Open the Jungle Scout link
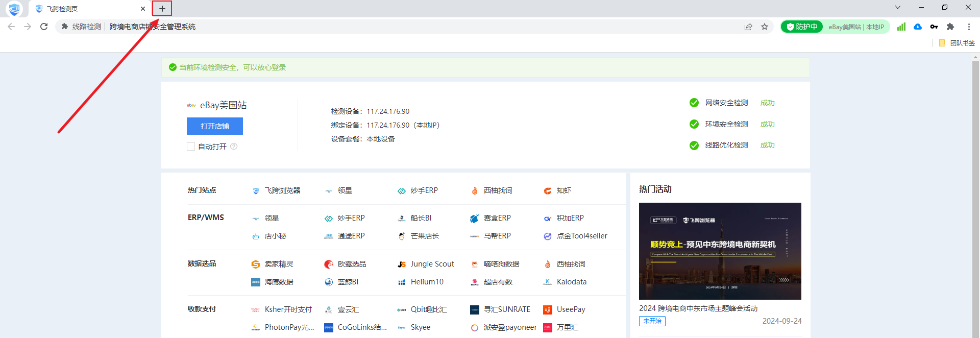 click(x=432, y=264)
